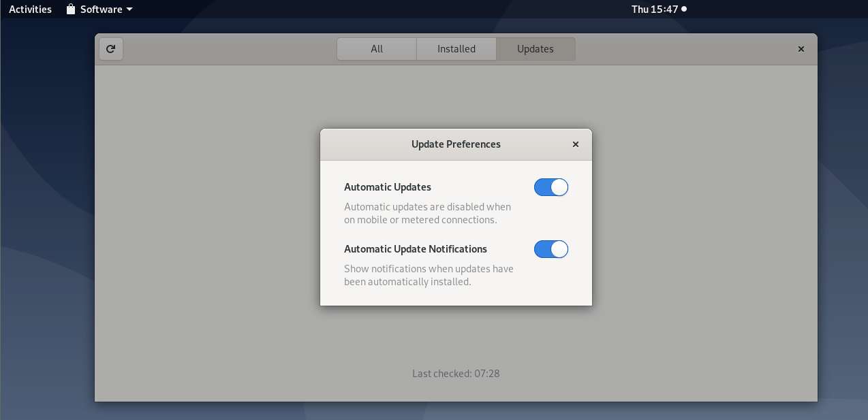Open the clock calendar Thu 15:47

pos(659,10)
